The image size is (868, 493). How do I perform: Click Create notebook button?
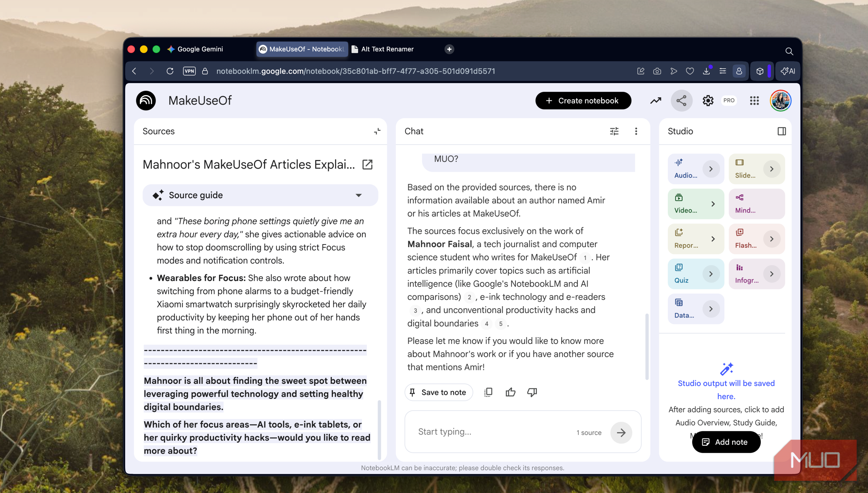pos(583,100)
